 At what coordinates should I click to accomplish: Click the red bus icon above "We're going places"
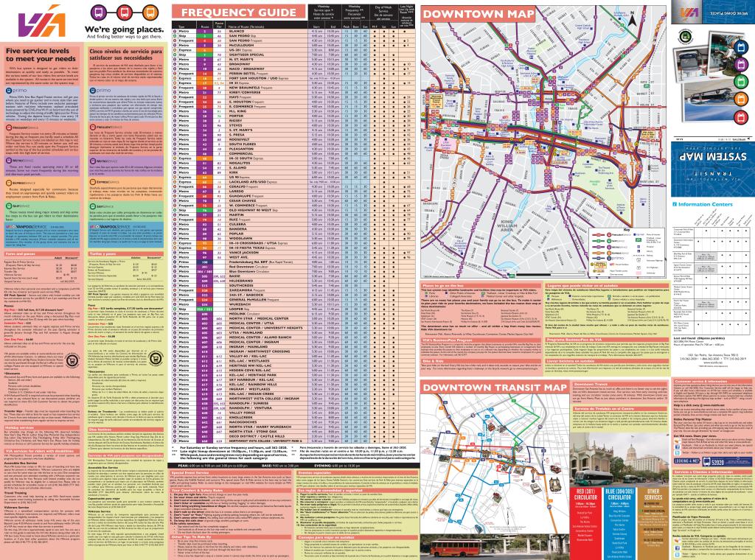[124, 12]
